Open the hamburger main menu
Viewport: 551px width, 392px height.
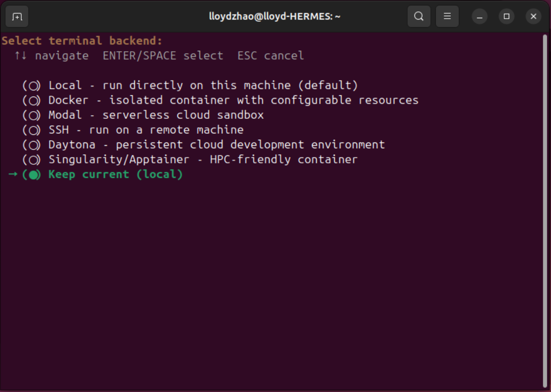(447, 17)
